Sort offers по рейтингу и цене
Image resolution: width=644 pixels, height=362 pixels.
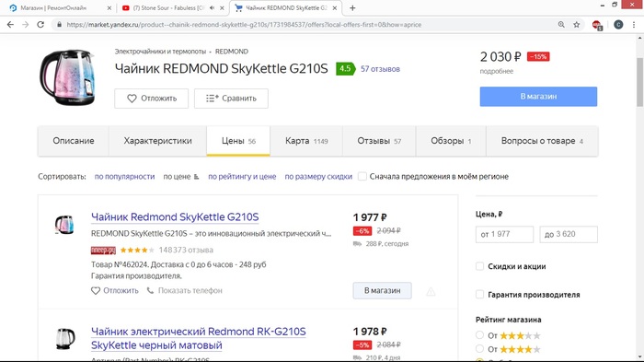[x=242, y=177]
